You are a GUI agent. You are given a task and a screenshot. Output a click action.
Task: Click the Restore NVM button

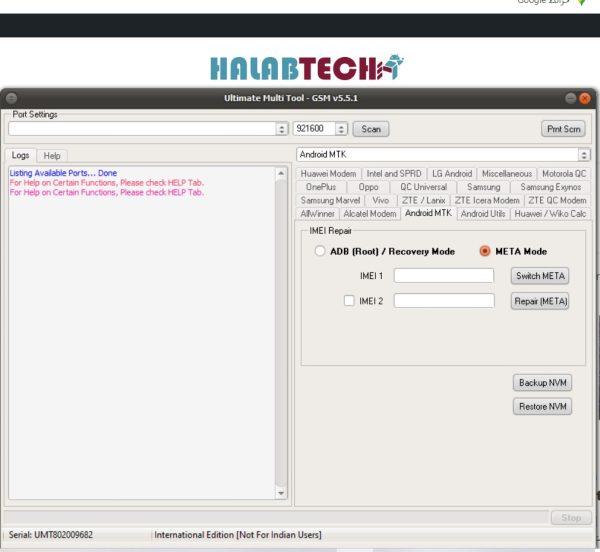click(542, 406)
